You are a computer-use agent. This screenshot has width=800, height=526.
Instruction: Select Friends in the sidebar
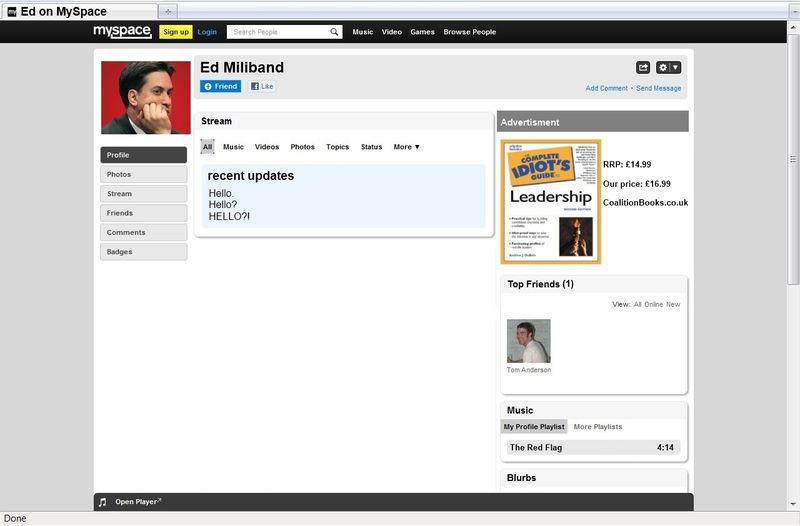(143, 213)
